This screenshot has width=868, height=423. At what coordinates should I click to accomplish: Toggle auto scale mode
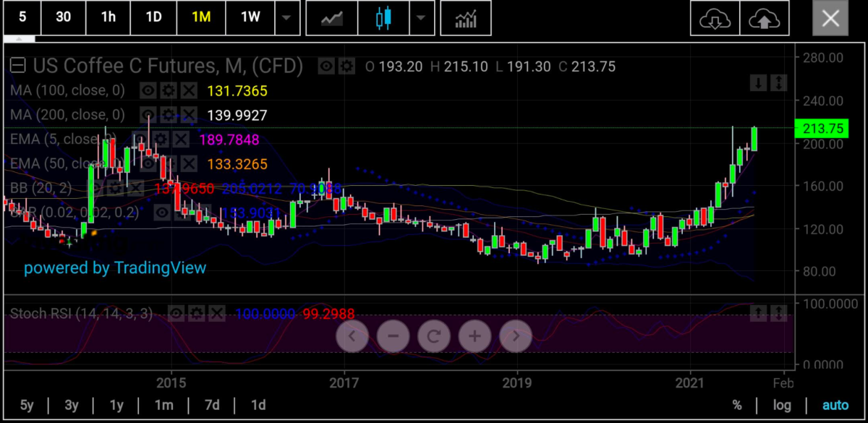click(x=835, y=405)
